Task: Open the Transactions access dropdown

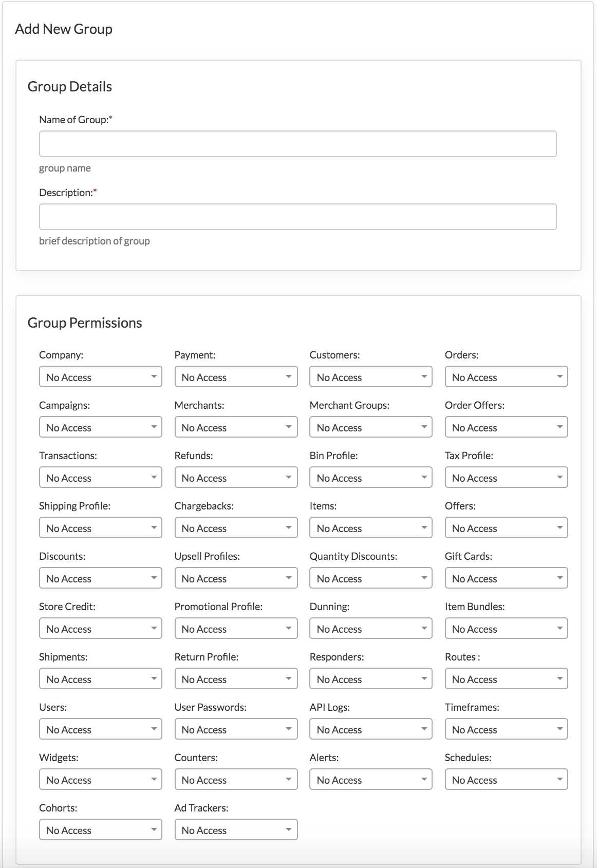Action: (101, 478)
